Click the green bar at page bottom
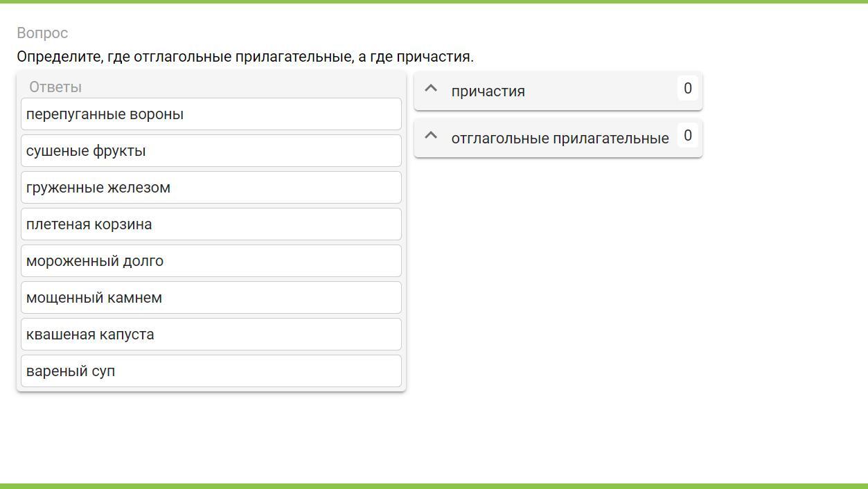868x489 pixels. point(434,486)
